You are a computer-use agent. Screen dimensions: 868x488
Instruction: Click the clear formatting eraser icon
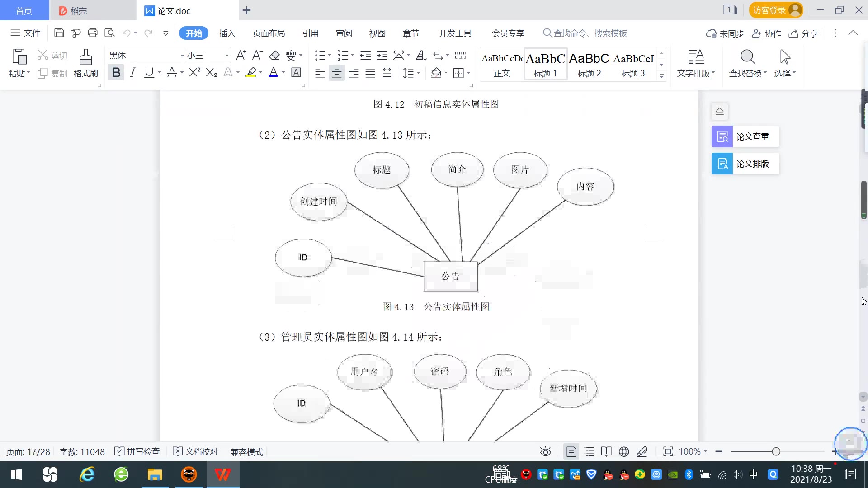point(274,56)
